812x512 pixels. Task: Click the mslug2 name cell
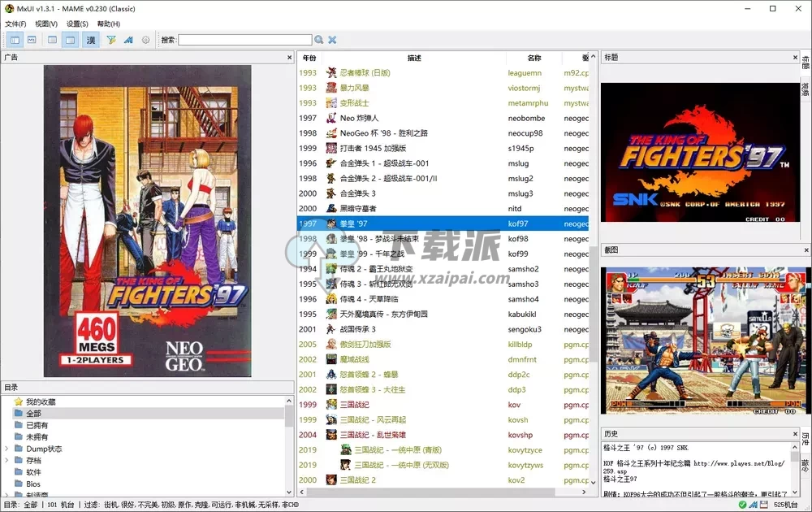coord(520,178)
